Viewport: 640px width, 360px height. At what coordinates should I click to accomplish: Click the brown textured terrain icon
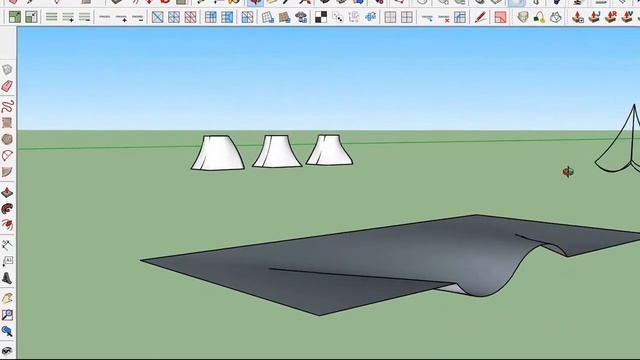pyautogui.click(x=284, y=17)
